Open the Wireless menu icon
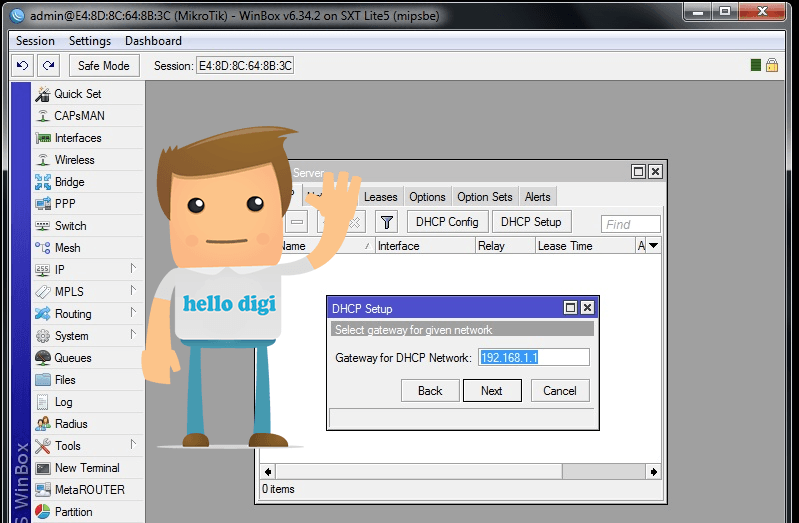The image size is (799, 523). click(x=43, y=160)
